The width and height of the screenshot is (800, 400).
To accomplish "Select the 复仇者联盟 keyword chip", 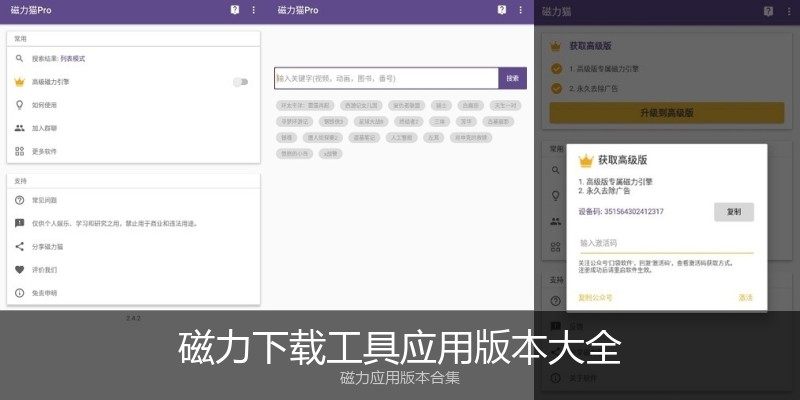I will coord(407,106).
